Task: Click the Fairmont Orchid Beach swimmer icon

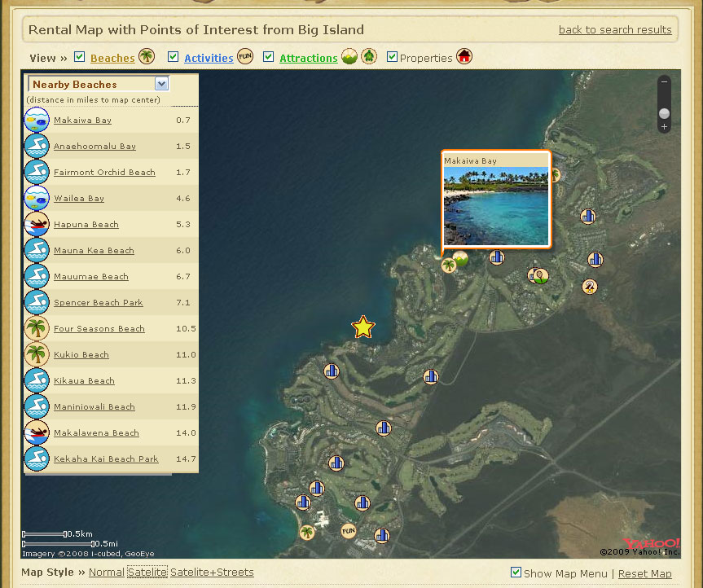Action: point(37,172)
